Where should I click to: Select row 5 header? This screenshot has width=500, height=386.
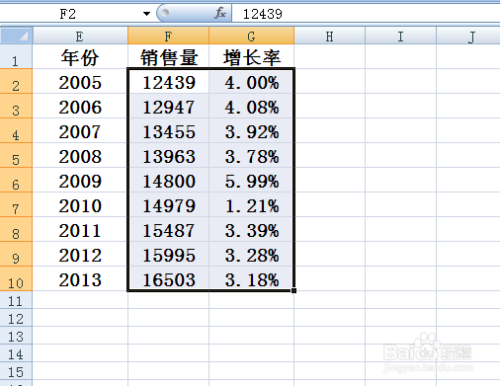coord(16,155)
